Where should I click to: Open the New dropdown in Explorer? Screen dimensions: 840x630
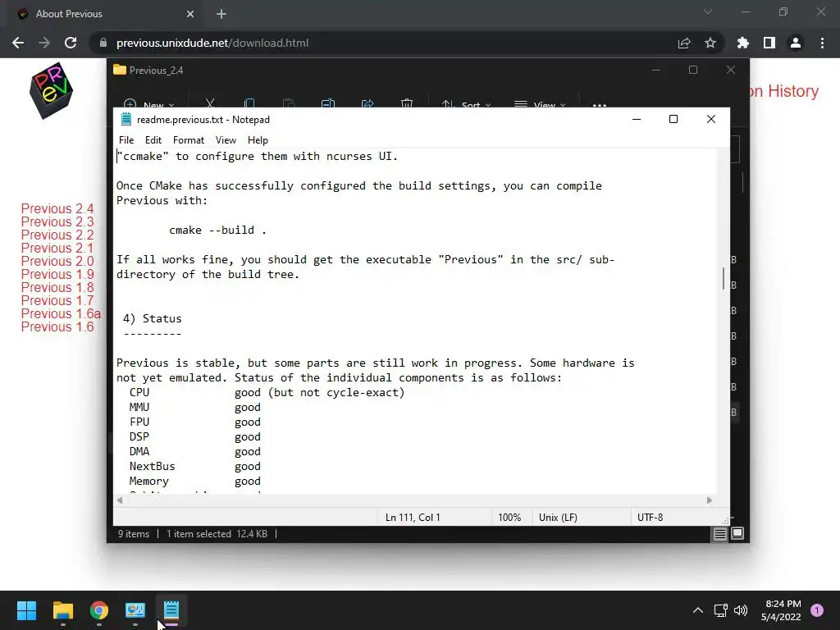[x=149, y=103]
